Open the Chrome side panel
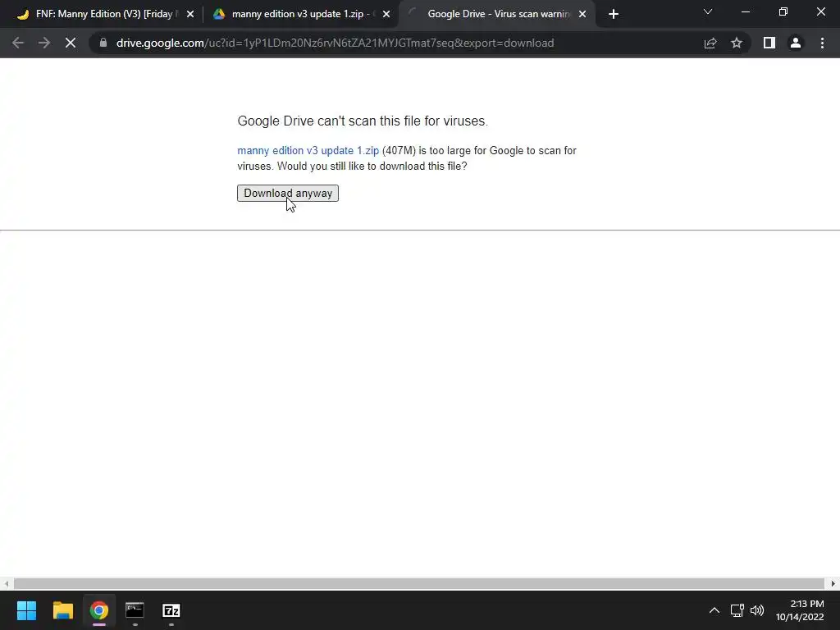 (769, 43)
